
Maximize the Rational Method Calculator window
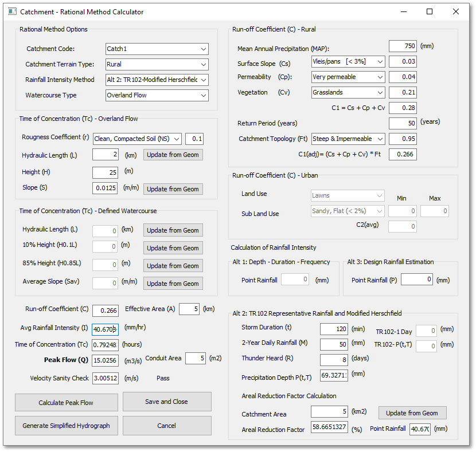[430, 12]
